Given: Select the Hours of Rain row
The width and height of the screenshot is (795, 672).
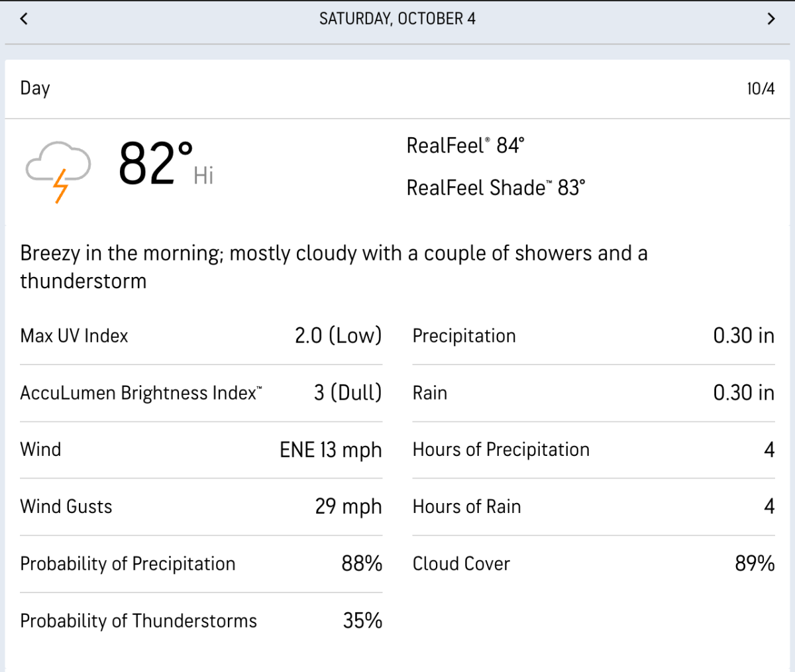Looking at the screenshot, I should (x=593, y=507).
